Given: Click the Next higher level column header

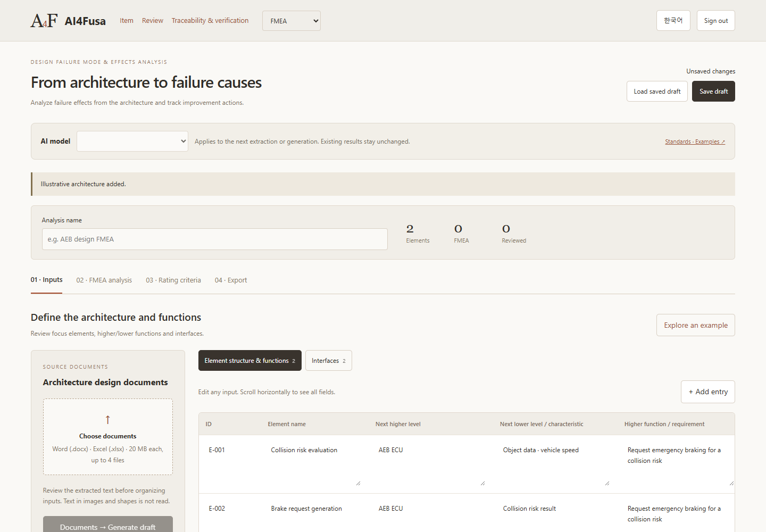Looking at the screenshot, I should click(x=398, y=424).
